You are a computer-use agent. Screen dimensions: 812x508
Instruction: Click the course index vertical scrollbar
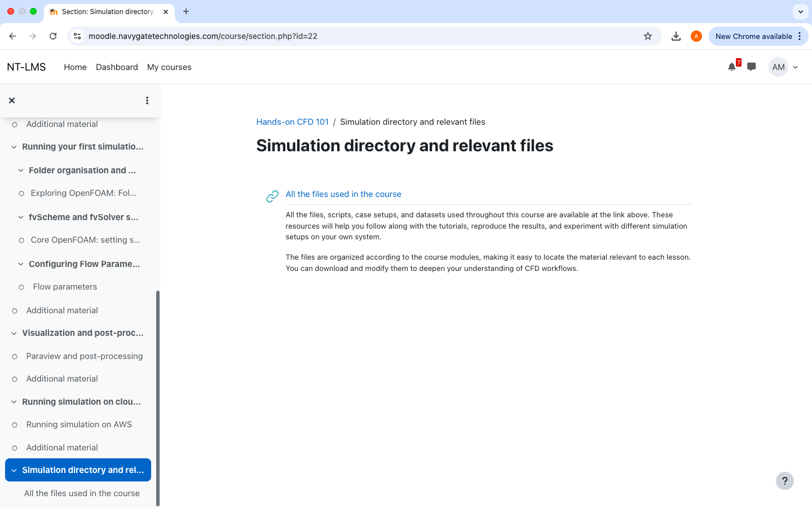158,395
